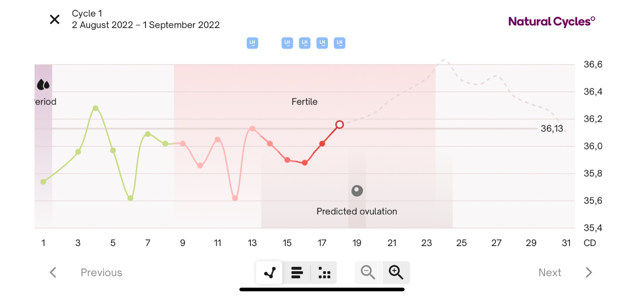Screen dimensions: 644x297
Task: Tap the LH test icon above day 16
Action: click(x=305, y=43)
